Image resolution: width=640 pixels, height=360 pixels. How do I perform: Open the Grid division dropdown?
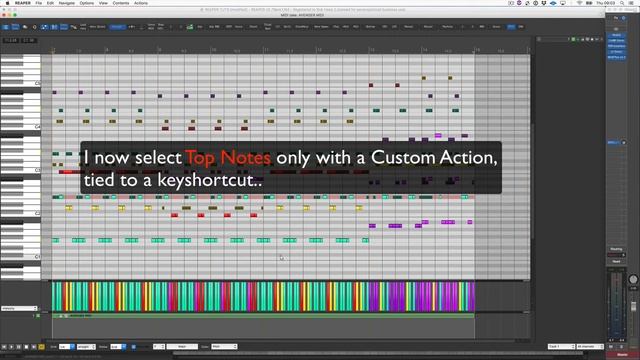67,347
